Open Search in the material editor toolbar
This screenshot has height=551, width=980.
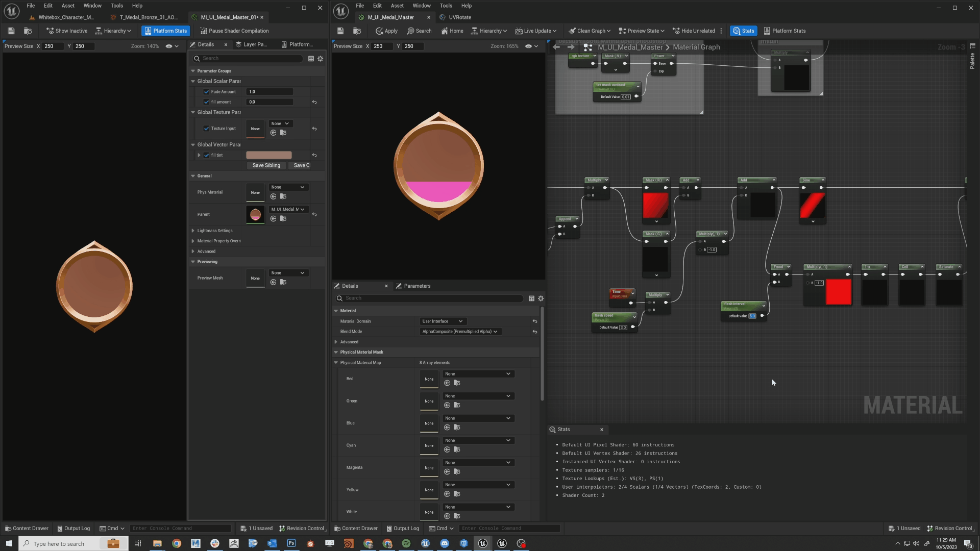419,31
